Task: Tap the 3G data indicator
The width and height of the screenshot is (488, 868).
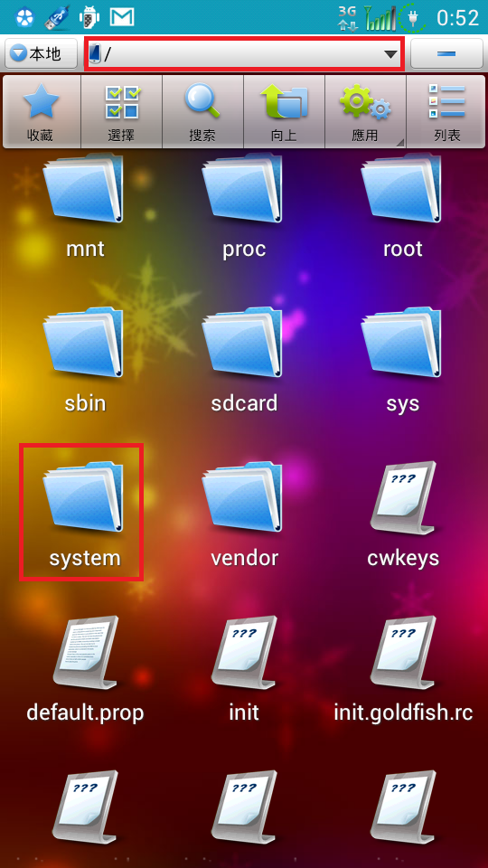Action: [348, 17]
